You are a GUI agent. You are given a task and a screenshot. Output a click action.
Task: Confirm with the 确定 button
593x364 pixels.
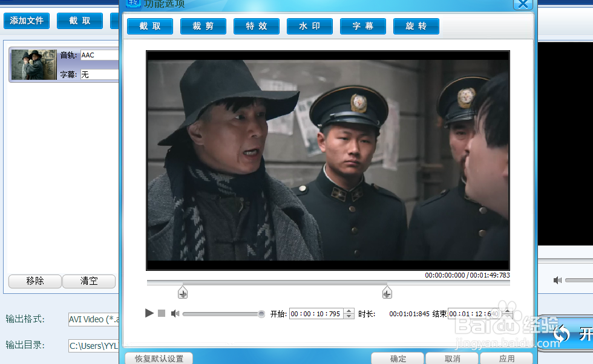[x=398, y=359]
